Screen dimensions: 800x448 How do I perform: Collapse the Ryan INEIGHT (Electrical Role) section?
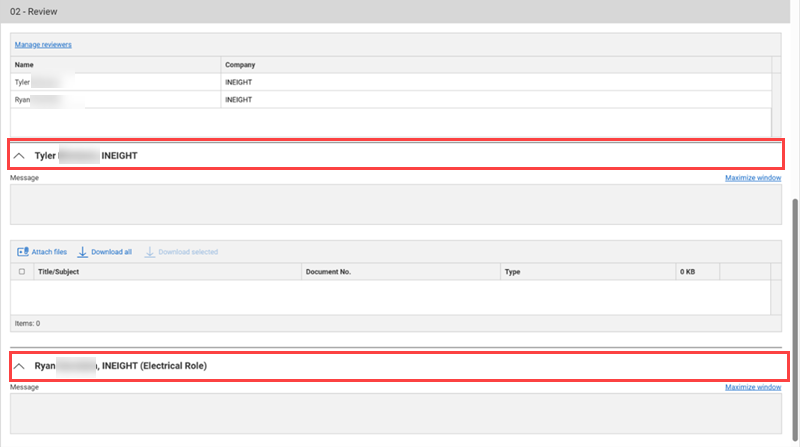tap(19, 366)
